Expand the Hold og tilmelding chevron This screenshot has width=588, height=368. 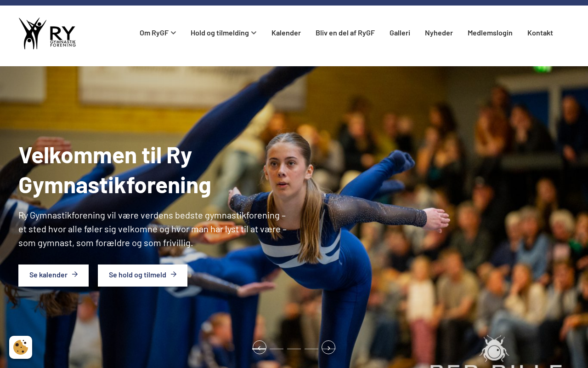point(254,33)
